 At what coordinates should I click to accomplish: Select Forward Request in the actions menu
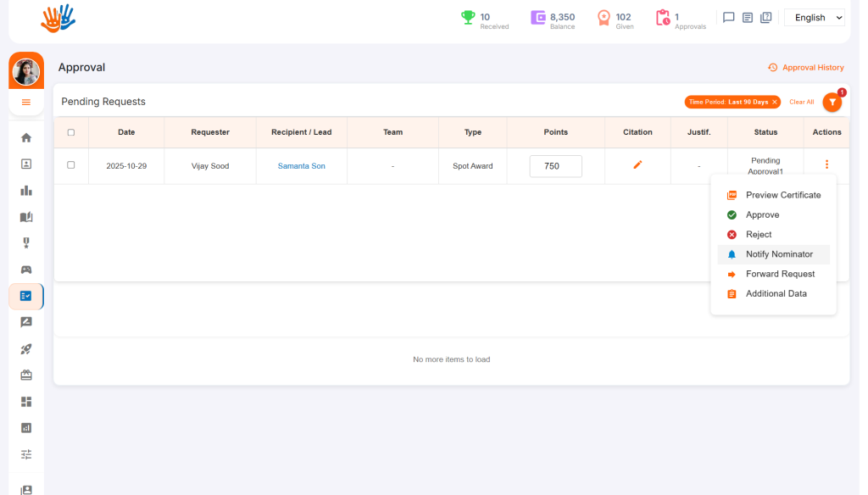(780, 274)
